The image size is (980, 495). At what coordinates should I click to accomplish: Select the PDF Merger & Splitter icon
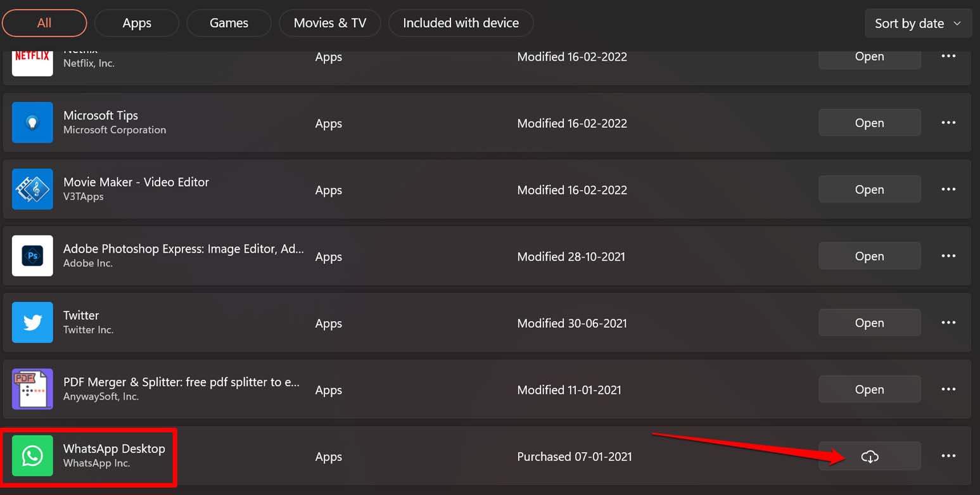pos(32,389)
